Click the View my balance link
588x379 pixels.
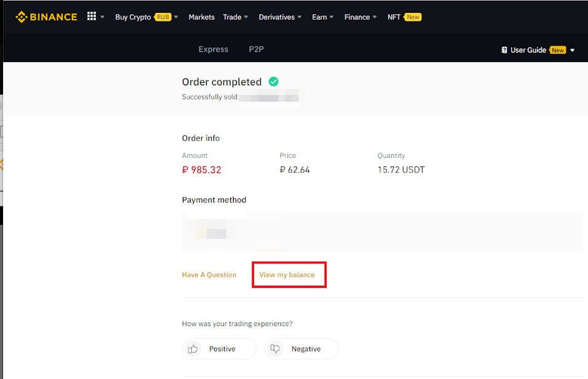[x=287, y=275]
